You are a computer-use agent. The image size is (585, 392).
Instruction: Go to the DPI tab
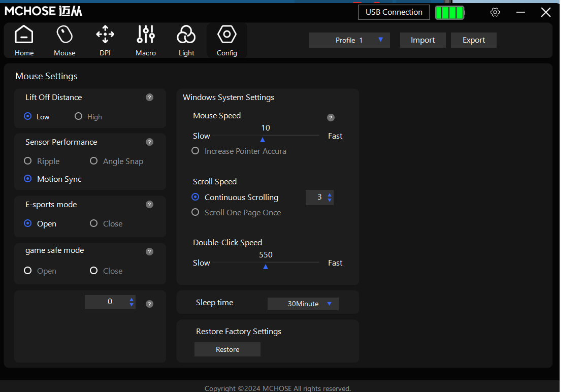105,40
